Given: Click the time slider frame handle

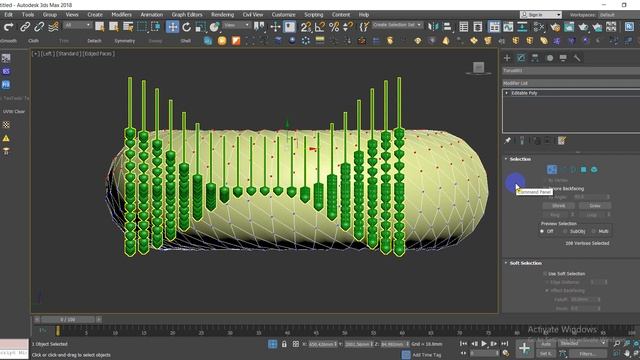Looking at the screenshot, I should click(68, 320).
